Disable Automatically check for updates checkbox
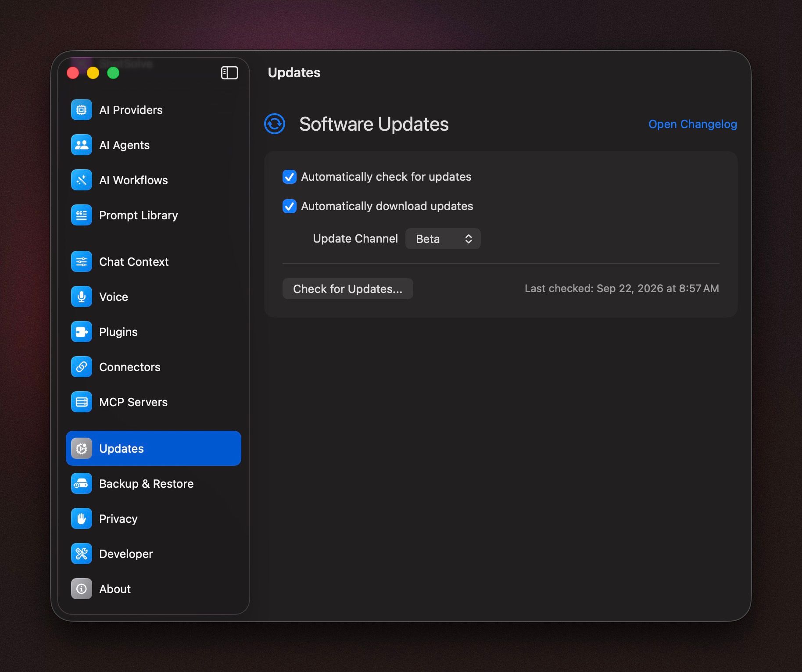Image resolution: width=802 pixels, height=672 pixels. pyautogui.click(x=290, y=177)
